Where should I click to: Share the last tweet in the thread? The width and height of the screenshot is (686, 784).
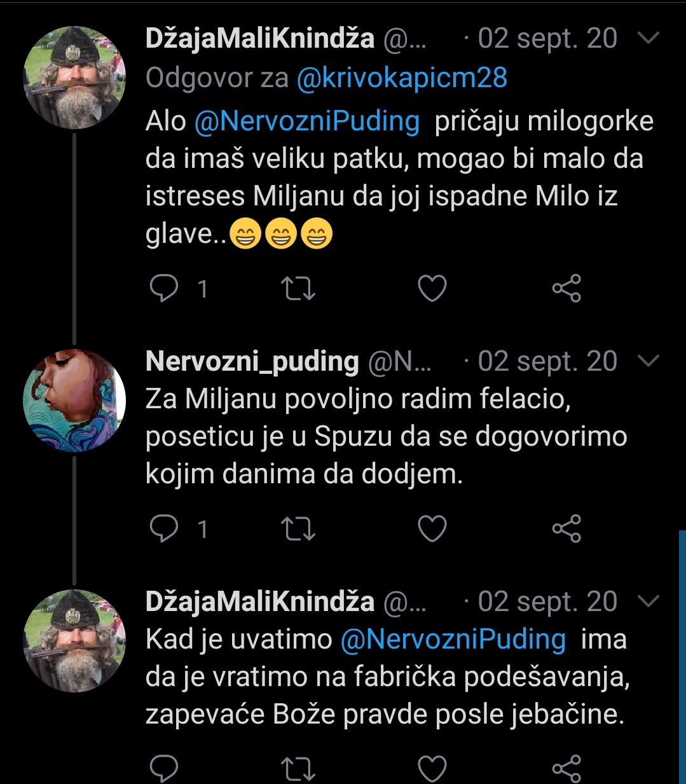pos(566,768)
